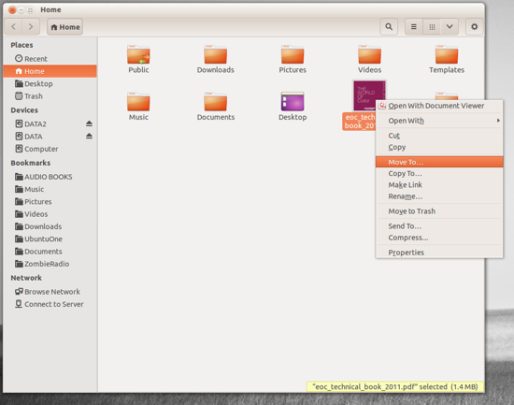Eject the DATA2 device
514x405 pixels.
[89, 124]
